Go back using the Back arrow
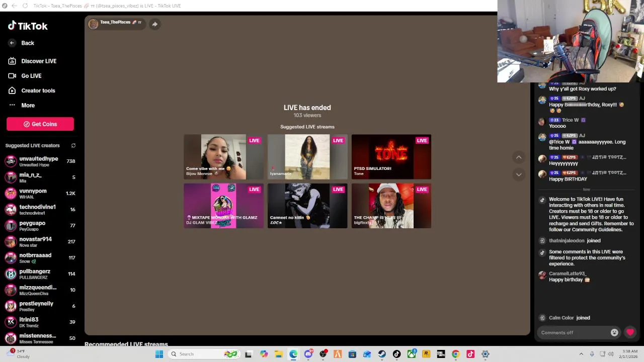Viewport: 644px width, 362px height. click(12, 43)
